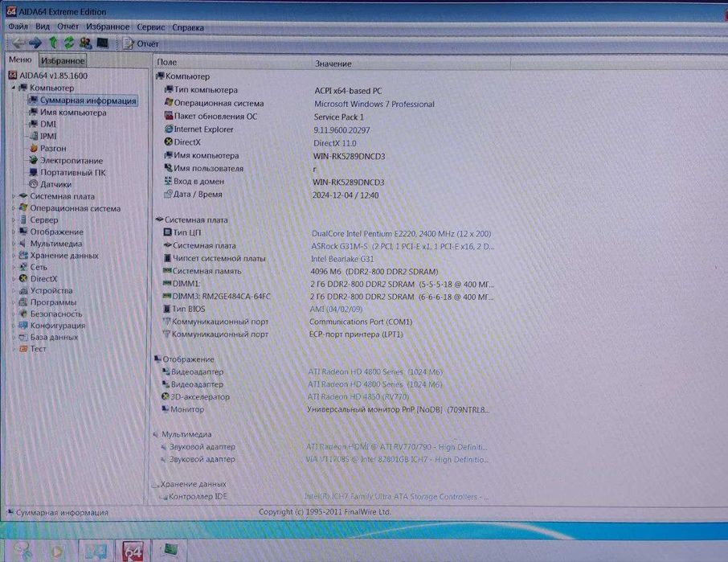The height and width of the screenshot is (562, 728).
Task: Click the AIDA64 taskbar button
Action: (x=133, y=551)
